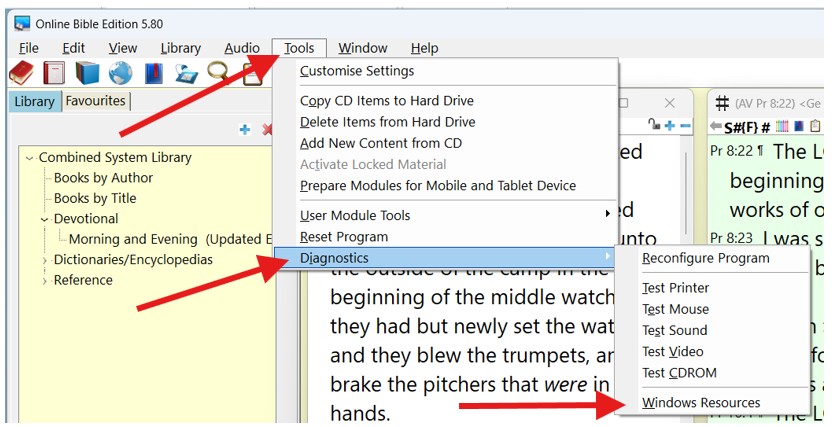The height and width of the screenshot is (427, 832).
Task: Close the middle document window
Action: [670, 103]
